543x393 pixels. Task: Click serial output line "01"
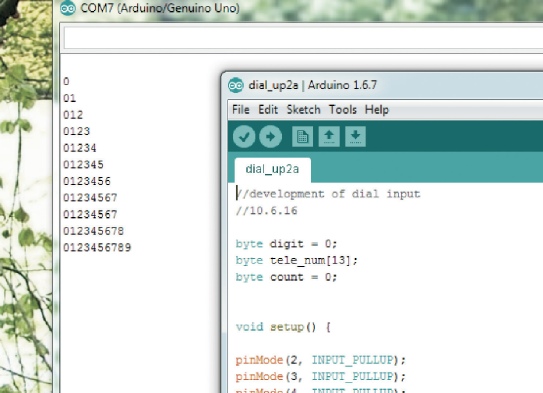pos(70,98)
